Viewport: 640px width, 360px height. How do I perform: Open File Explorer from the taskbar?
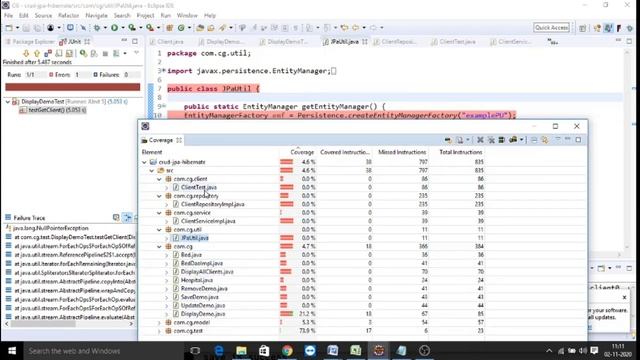click(242, 351)
